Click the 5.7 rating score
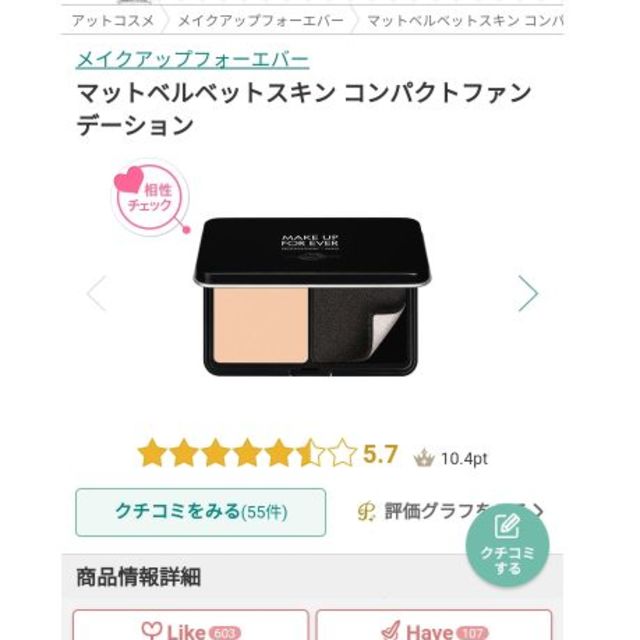 click(380, 454)
